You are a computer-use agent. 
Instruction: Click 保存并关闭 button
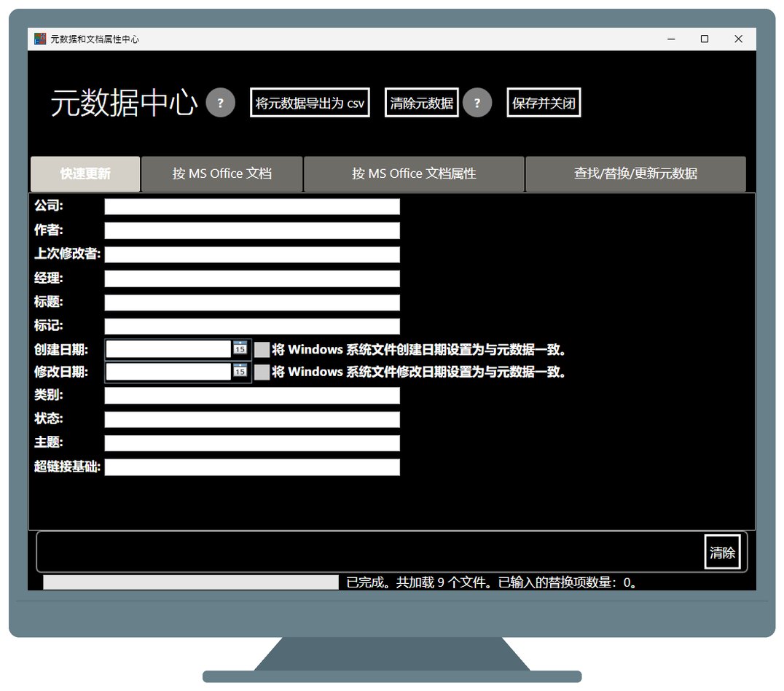click(544, 103)
